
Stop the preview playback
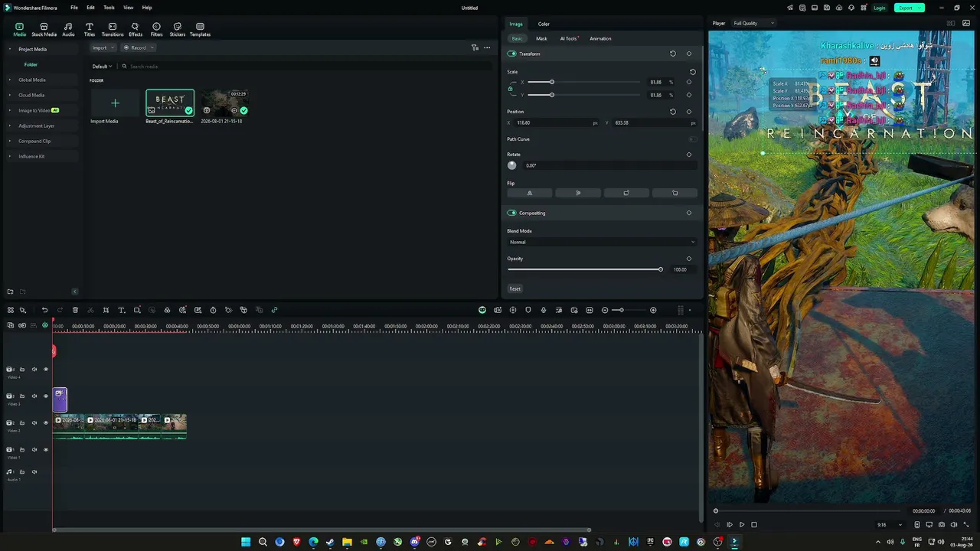[x=754, y=525]
